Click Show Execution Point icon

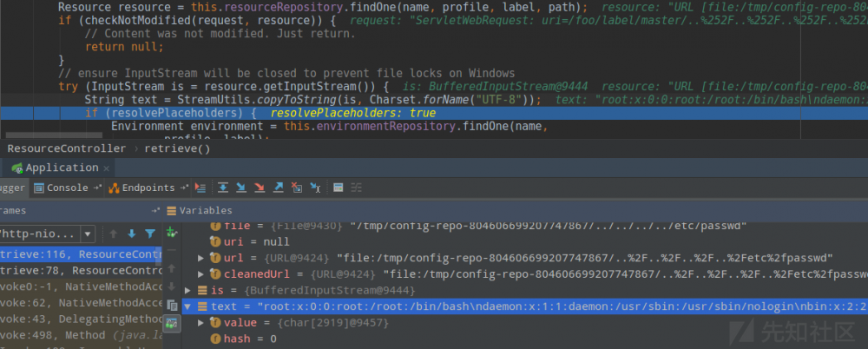click(201, 188)
